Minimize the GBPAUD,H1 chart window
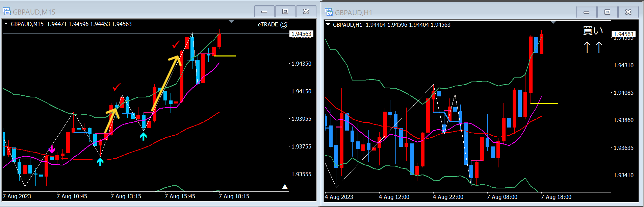The height and width of the screenshot is (207, 644). (x=587, y=12)
